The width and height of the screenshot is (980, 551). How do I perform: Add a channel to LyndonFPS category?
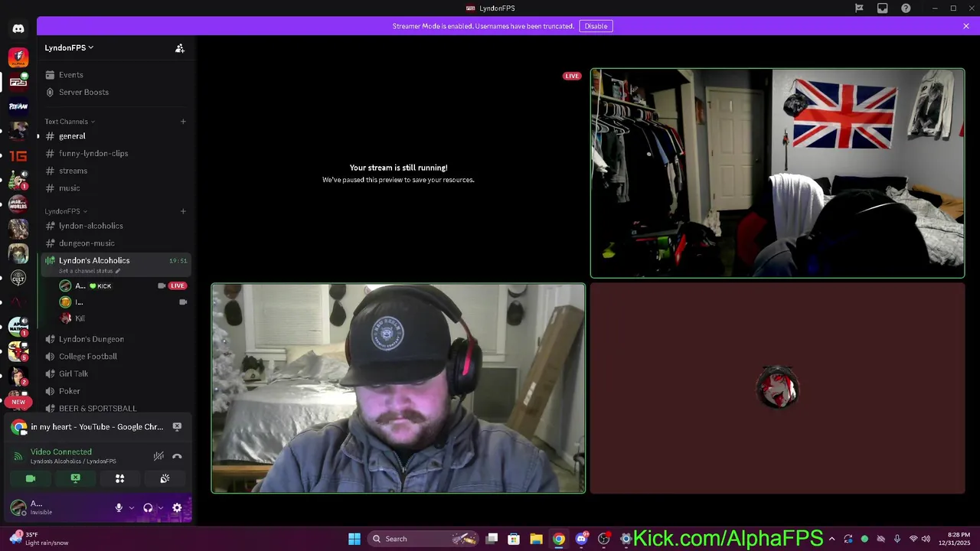(x=183, y=211)
